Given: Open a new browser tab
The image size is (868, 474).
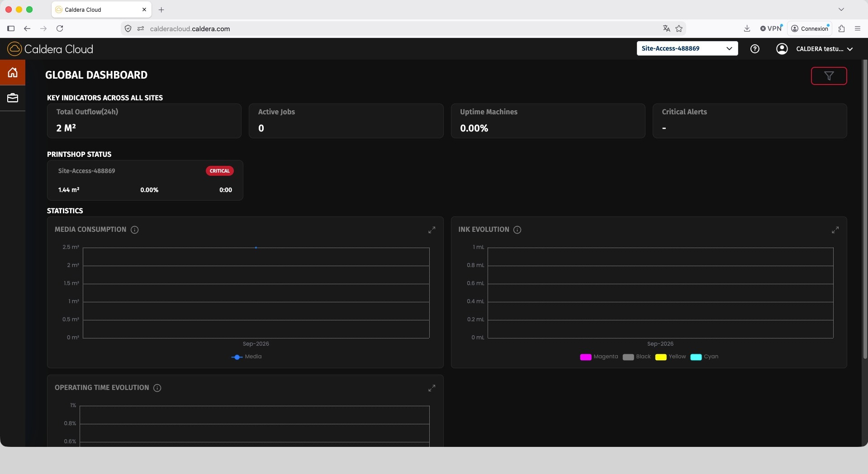Looking at the screenshot, I should [x=161, y=9].
